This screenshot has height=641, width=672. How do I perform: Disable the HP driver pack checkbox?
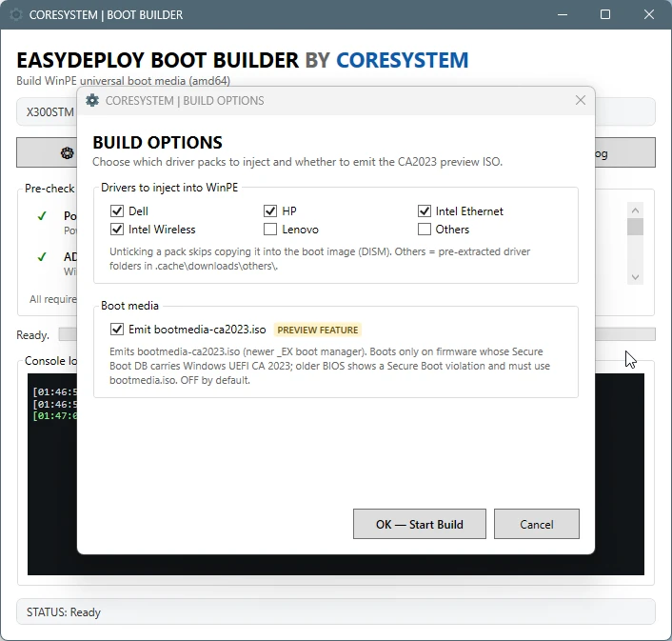(x=270, y=210)
